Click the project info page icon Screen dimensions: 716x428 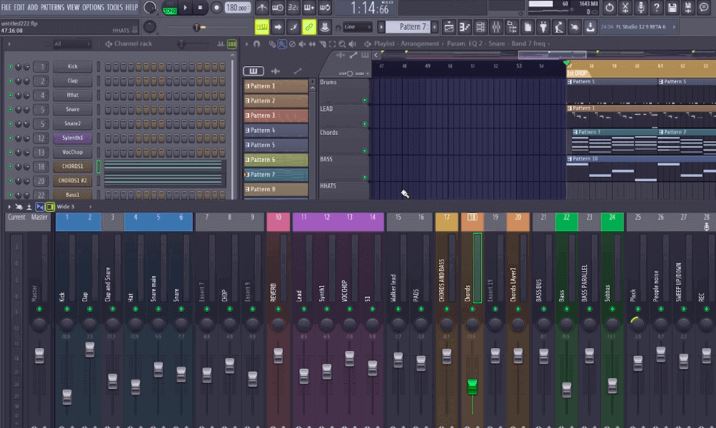coord(527,27)
